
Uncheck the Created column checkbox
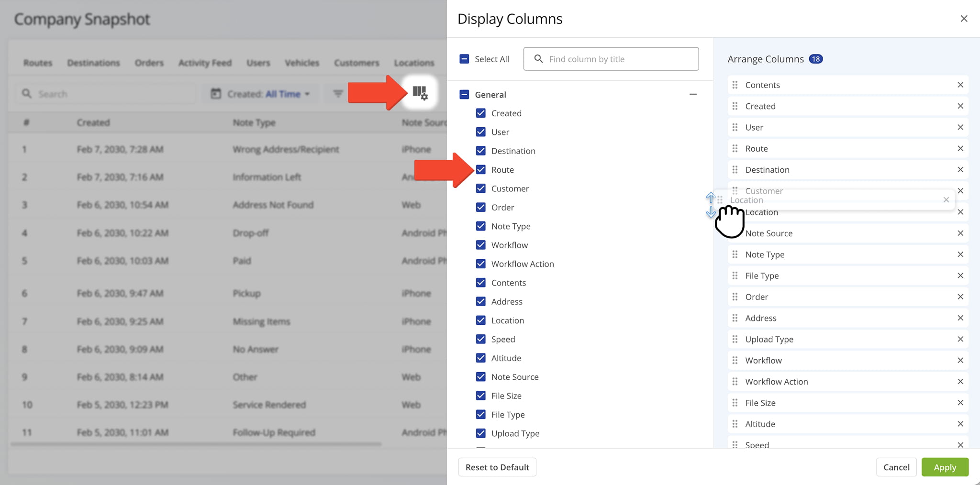click(x=481, y=113)
